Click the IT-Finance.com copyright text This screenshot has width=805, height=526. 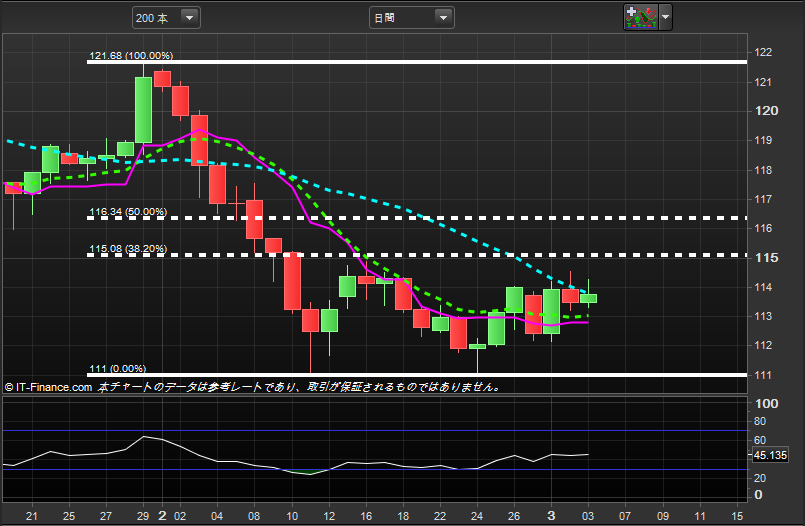point(49,387)
